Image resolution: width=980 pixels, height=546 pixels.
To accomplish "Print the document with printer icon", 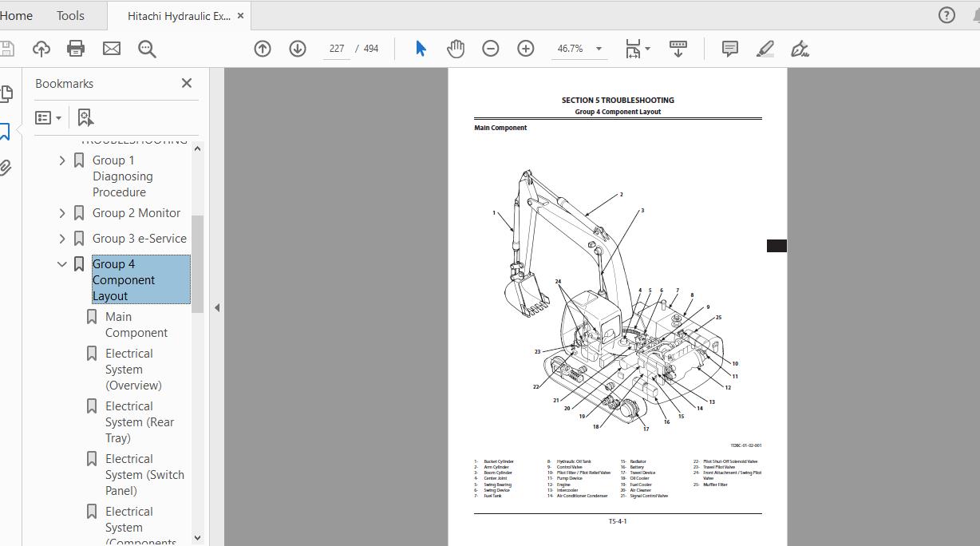I will [76, 49].
